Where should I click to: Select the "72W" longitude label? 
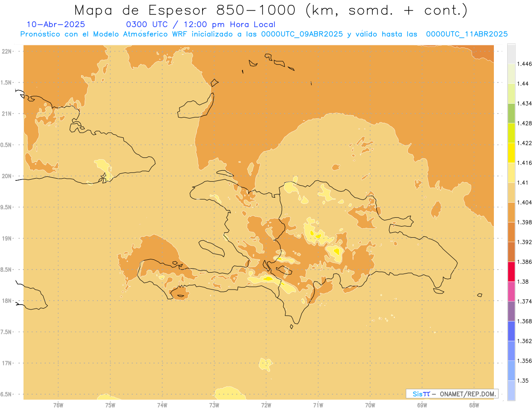pyautogui.click(x=266, y=405)
